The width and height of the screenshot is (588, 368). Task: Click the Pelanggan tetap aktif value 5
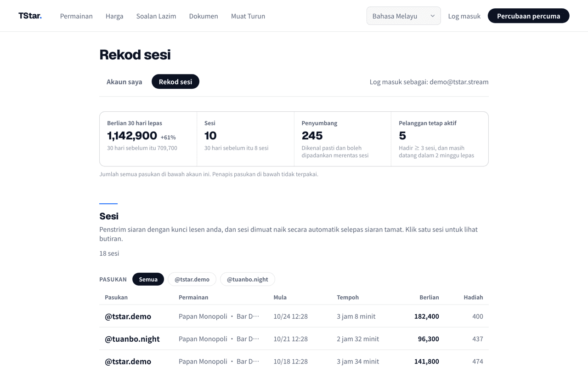(402, 136)
